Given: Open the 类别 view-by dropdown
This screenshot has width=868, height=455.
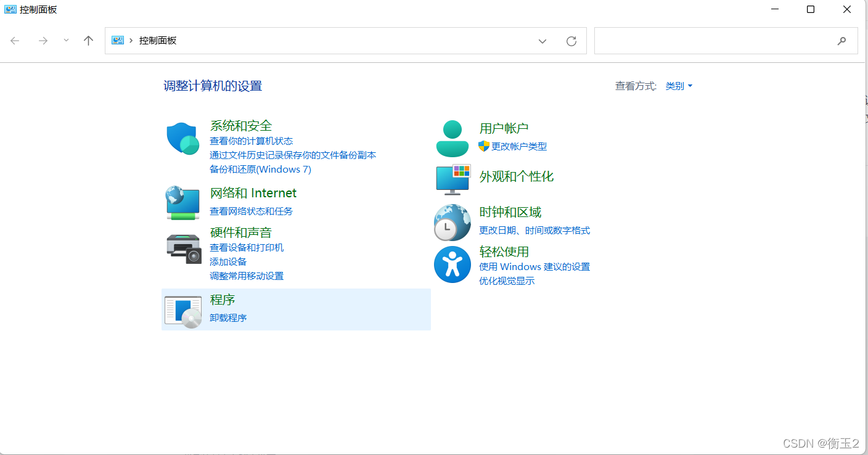Looking at the screenshot, I should click(x=679, y=86).
